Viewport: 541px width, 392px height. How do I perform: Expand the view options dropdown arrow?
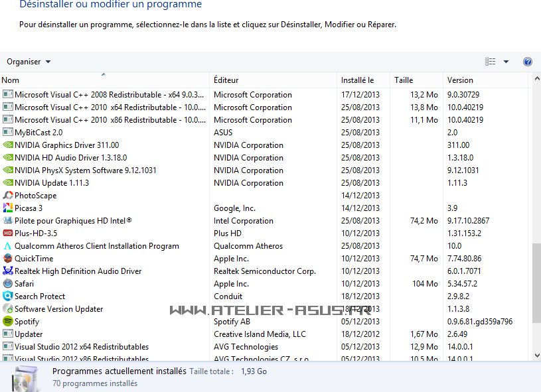click(506, 62)
